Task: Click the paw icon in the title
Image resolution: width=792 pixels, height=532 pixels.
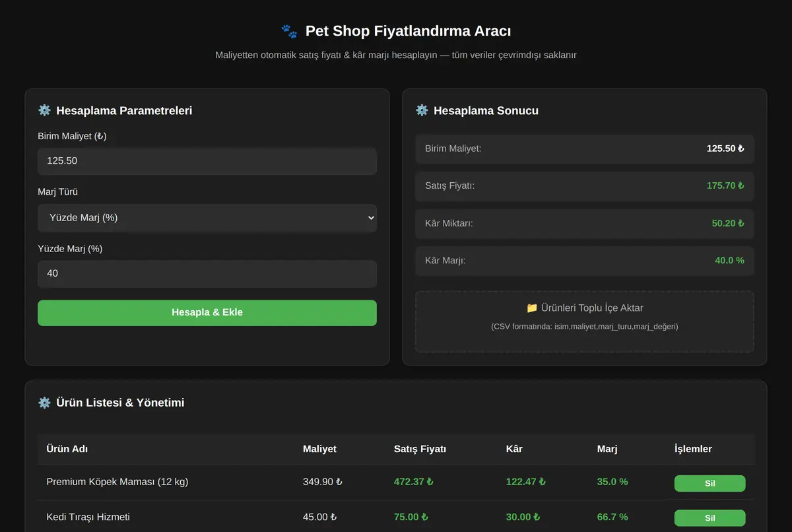Action: coord(289,31)
